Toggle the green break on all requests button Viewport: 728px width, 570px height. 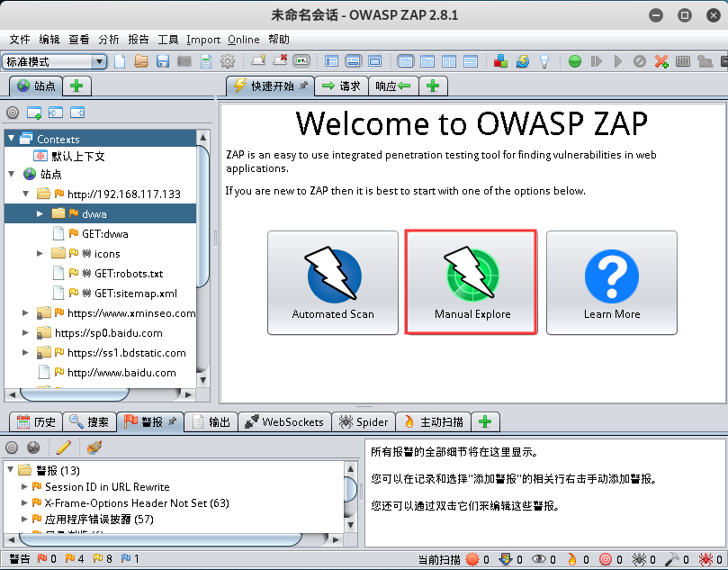pos(575,61)
